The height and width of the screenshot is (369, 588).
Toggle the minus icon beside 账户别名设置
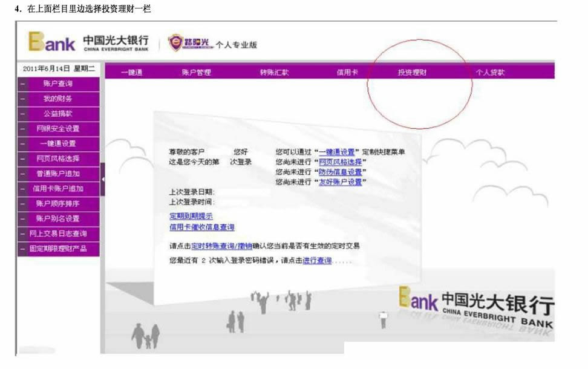click(x=22, y=219)
